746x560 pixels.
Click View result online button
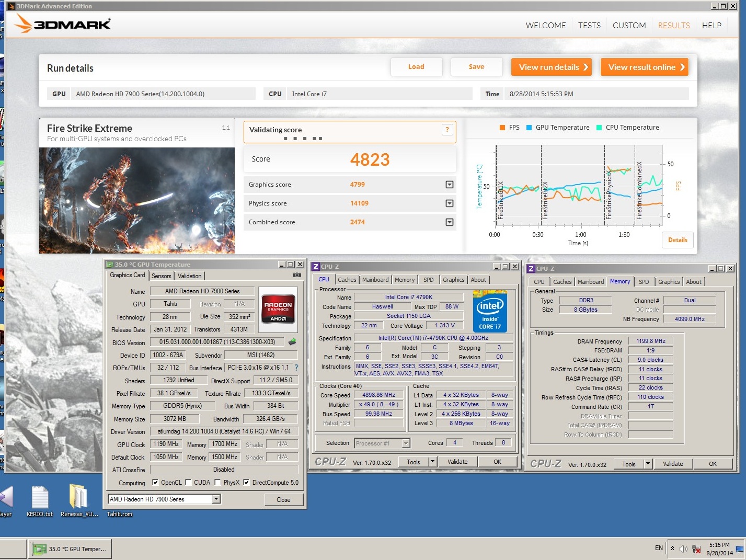click(644, 67)
